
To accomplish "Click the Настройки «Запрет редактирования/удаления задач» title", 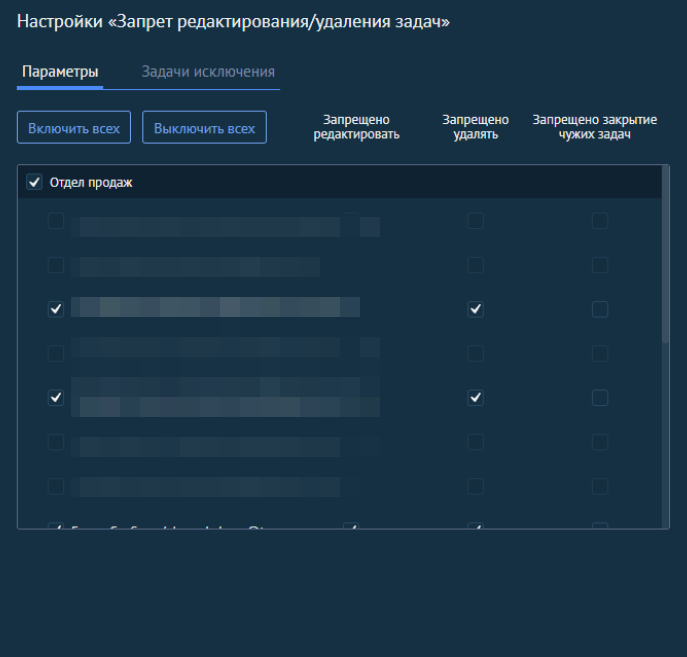I will (233, 21).
